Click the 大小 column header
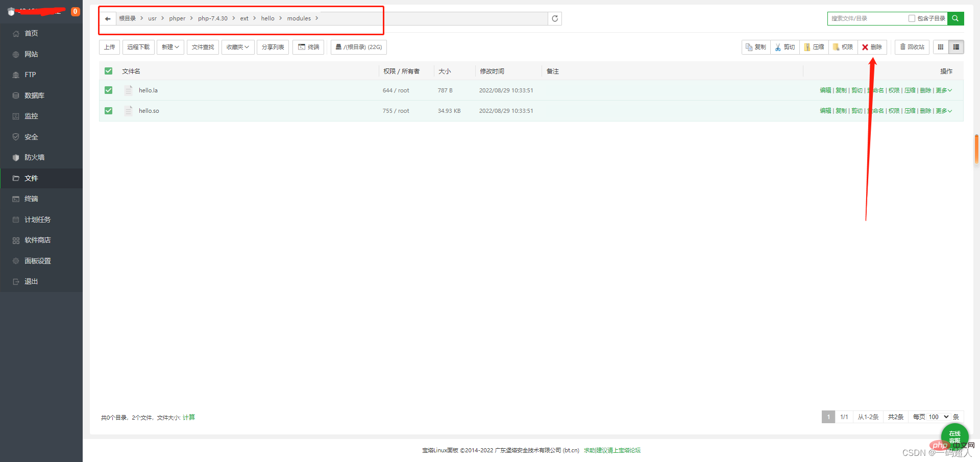 coord(445,71)
